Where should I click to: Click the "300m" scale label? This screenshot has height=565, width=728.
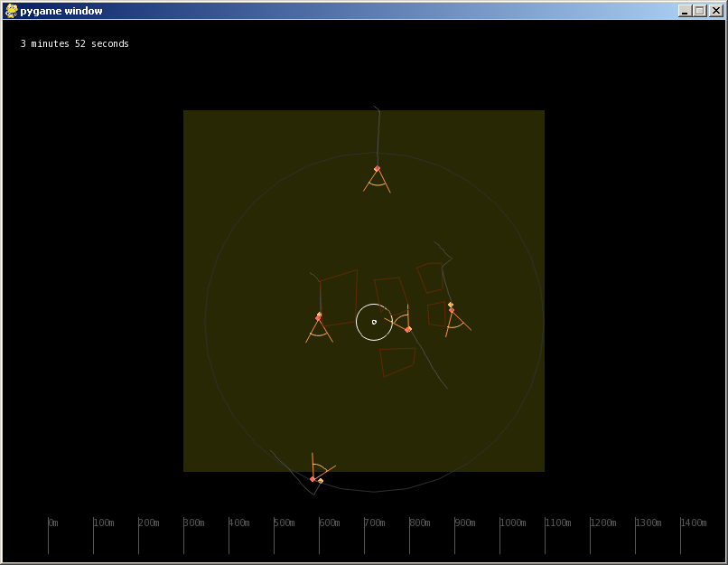(x=194, y=523)
